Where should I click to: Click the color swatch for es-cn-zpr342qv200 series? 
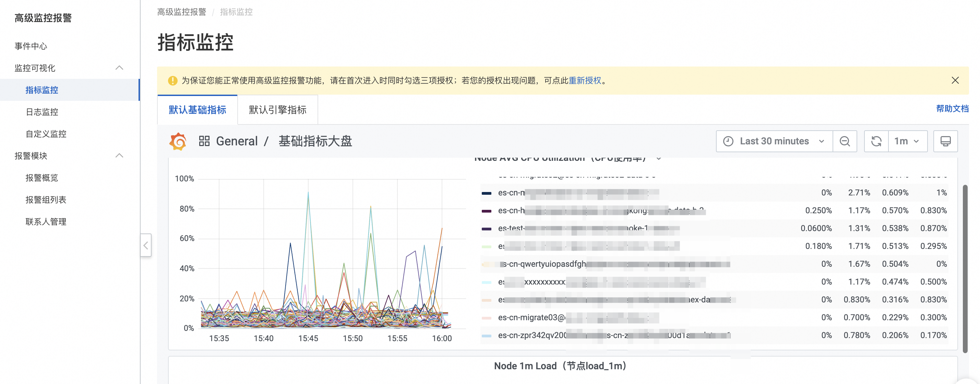[486, 336]
